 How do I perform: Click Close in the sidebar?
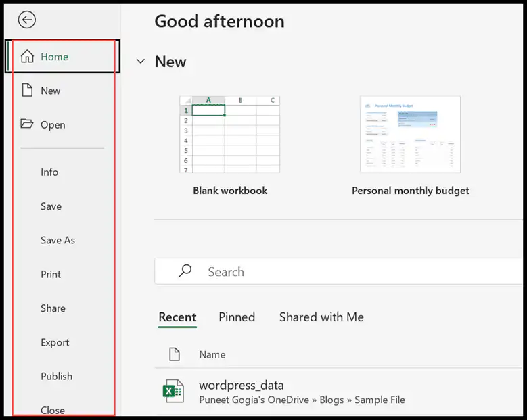tap(53, 411)
